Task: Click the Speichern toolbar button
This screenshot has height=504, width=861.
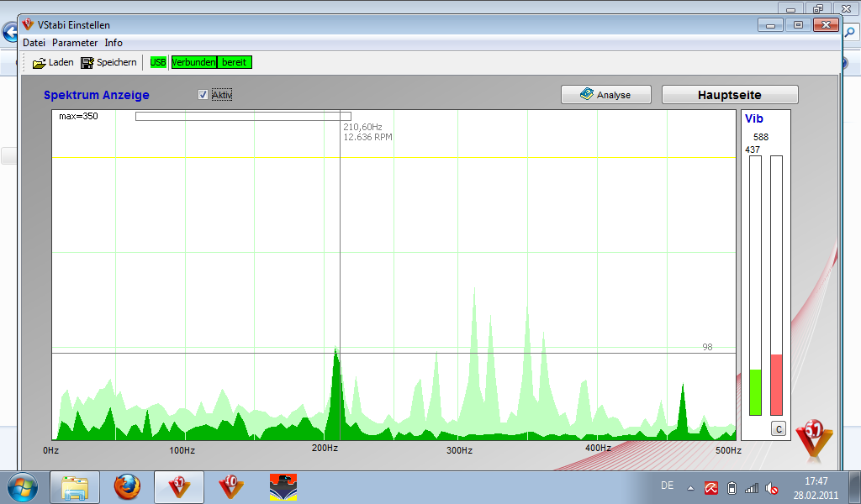Action: (x=108, y=62)
